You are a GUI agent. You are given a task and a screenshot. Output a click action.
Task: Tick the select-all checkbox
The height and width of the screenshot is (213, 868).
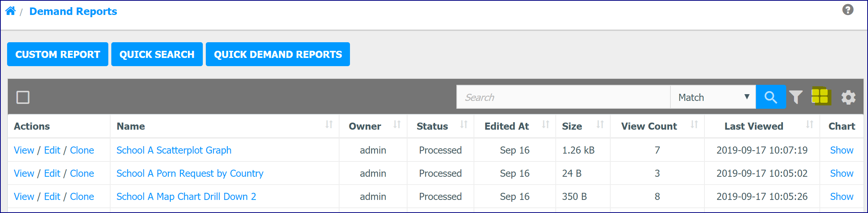click(x=23, y=98)
